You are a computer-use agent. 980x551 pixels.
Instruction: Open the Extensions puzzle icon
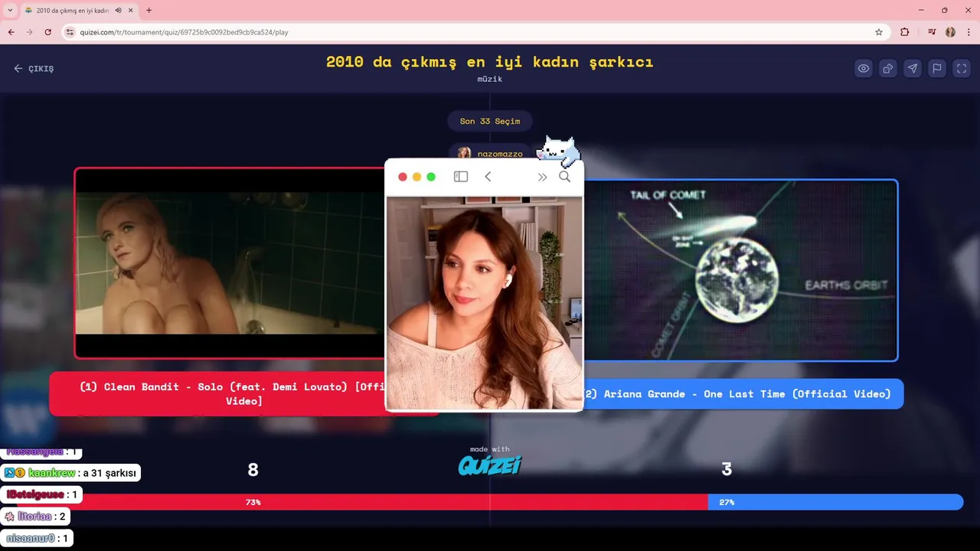[905, 32]
